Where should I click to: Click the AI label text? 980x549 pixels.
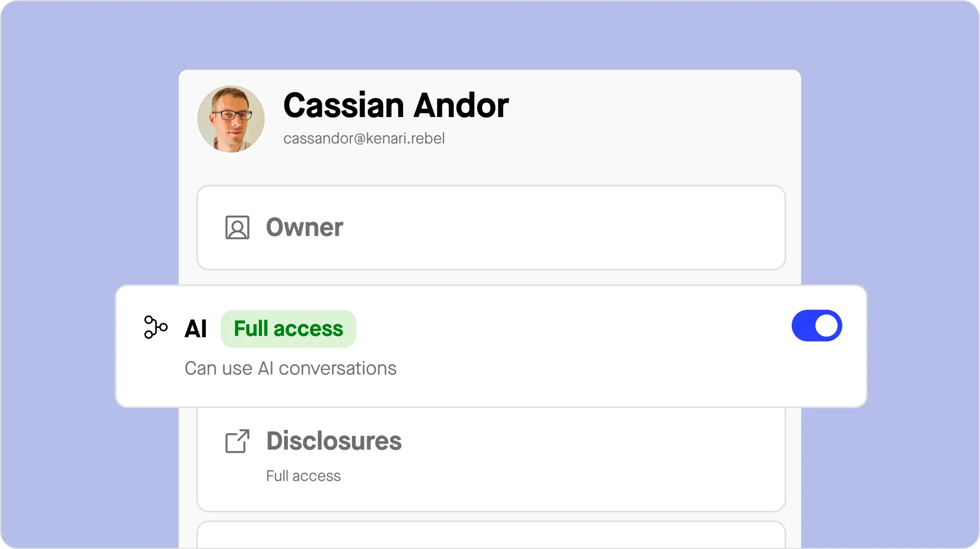point(195,329)
